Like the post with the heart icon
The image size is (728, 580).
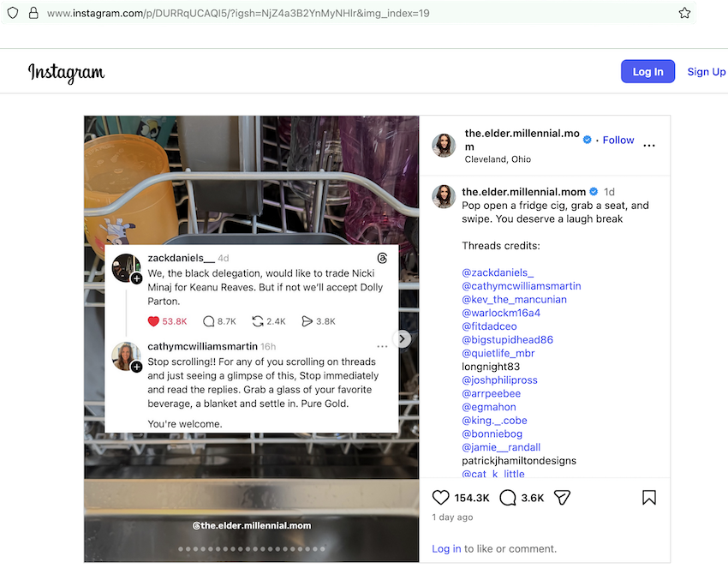441,498
